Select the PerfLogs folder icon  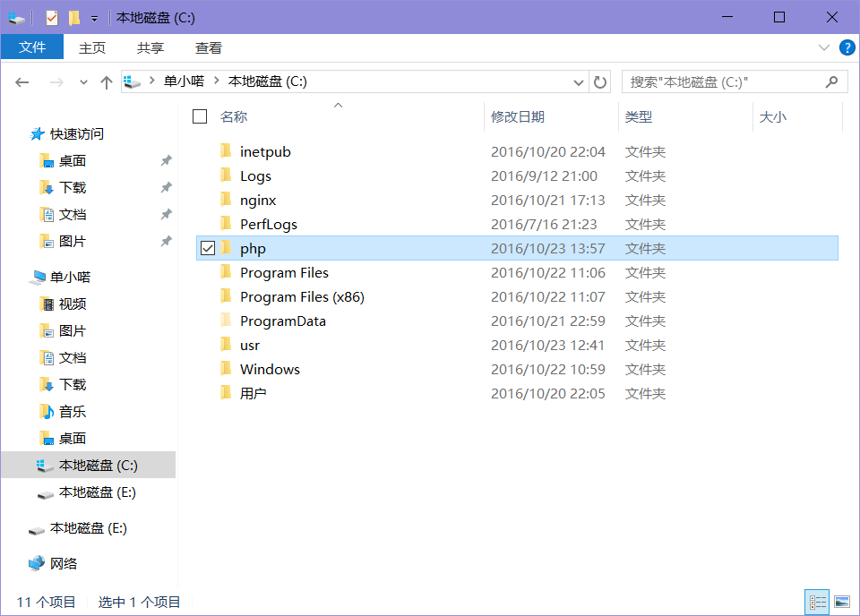[226, 223]
